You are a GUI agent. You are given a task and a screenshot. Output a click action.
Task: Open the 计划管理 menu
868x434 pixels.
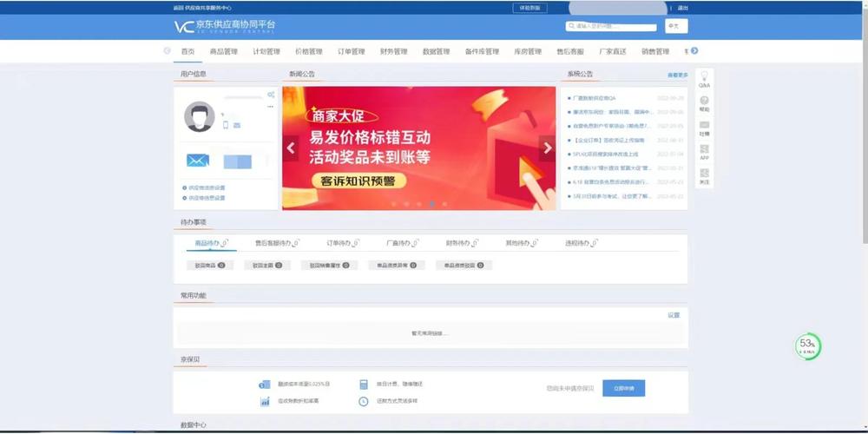point(266,51)
